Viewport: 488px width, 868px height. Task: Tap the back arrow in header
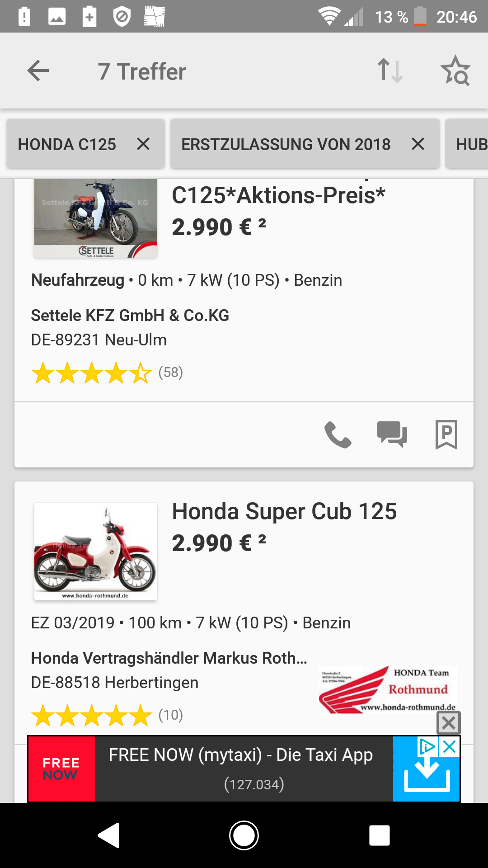click(x=38, y=71)
